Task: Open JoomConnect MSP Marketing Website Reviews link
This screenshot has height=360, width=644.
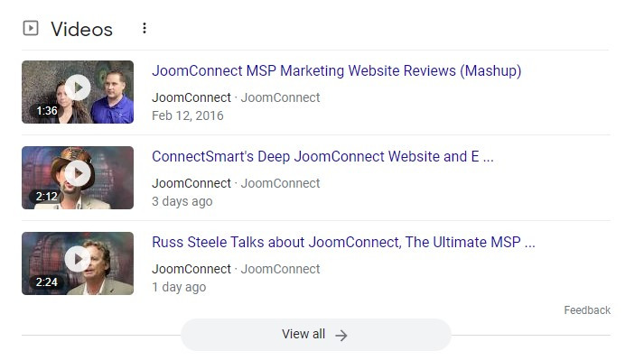Action: pyautogui.click(x=336, y=71)
